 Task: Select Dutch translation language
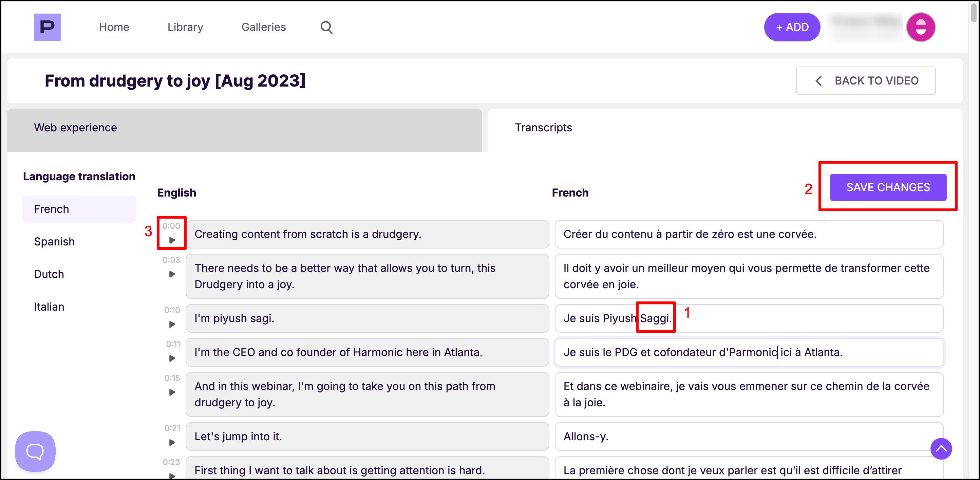point(49,274)
